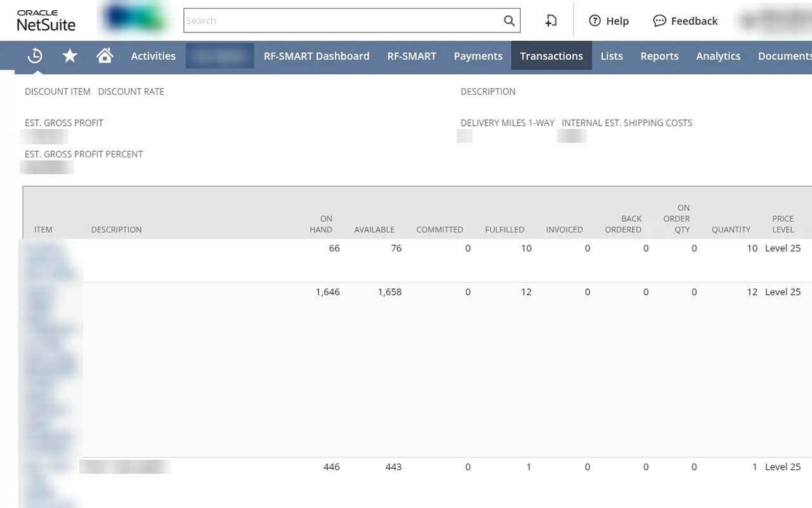
Task: Click the Available value 443
Action: tap(393, 467)
